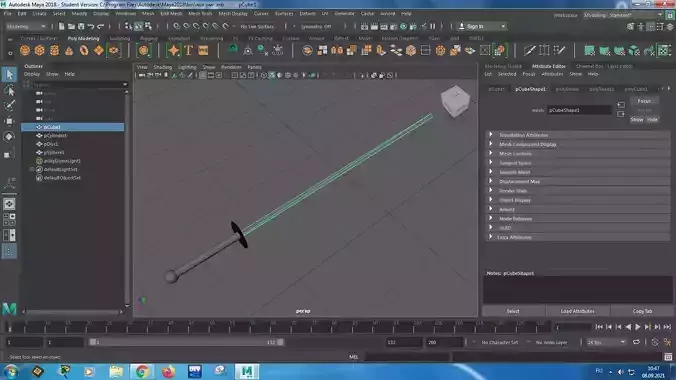Switch to the pCubeShape1 attribute tab
The image size is (676, 380).
click(x=530, y=89)
